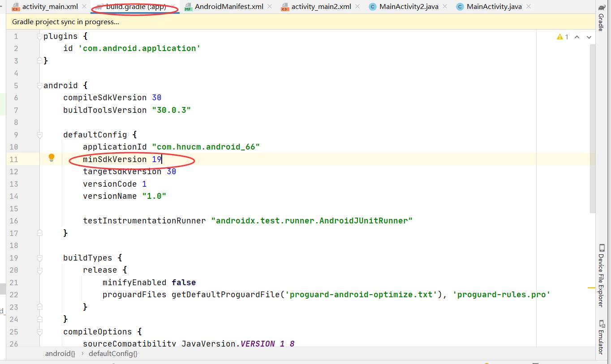
Task: Go to previous highlighted problem arrow
Action: 577,37
